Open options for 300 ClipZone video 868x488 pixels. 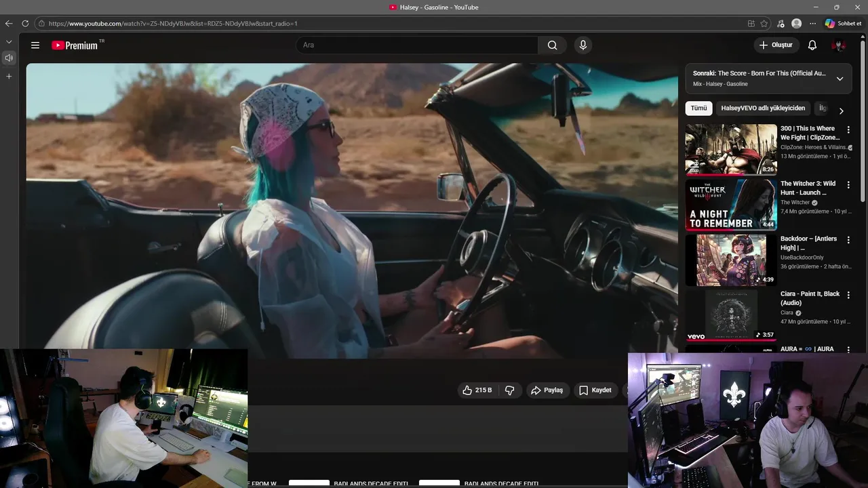[848, 129]
